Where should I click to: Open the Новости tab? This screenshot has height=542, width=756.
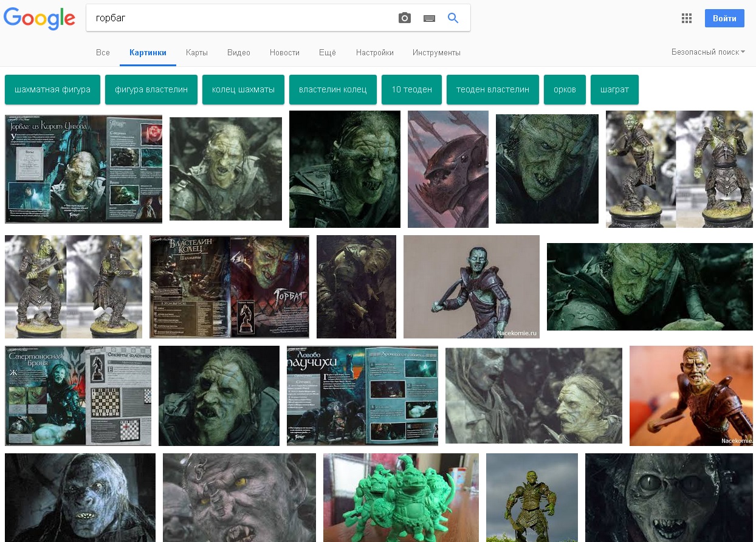coord(284,53)
